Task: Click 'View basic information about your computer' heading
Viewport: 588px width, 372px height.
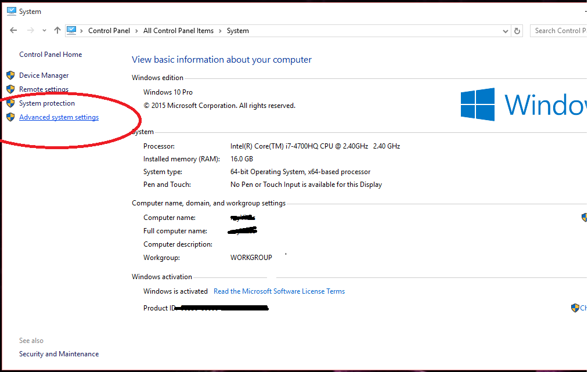Action: (x=222, y=60)
